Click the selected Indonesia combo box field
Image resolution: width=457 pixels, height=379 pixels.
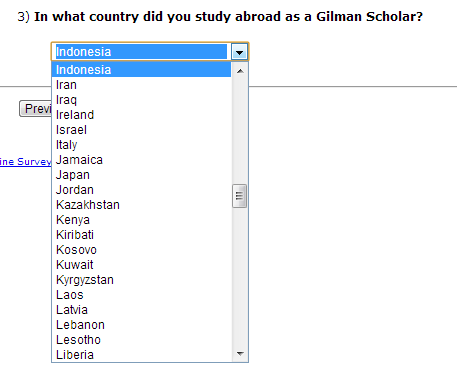(141, 52)
